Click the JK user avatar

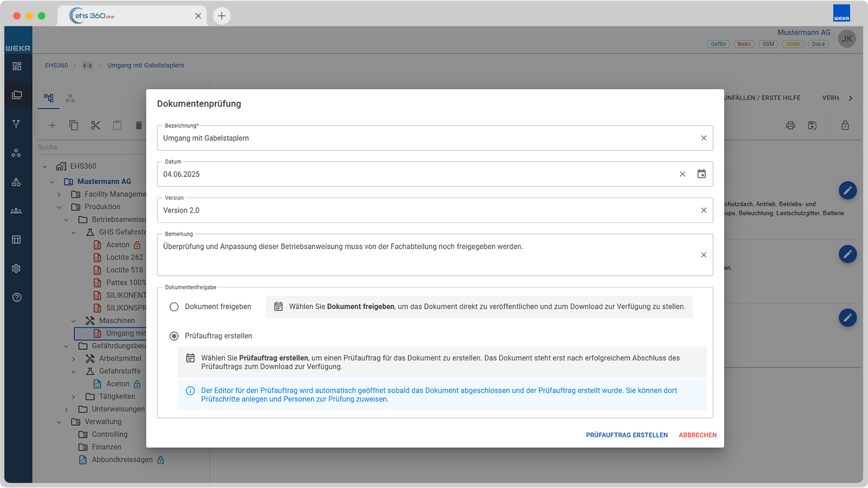(x=847, y=38)
